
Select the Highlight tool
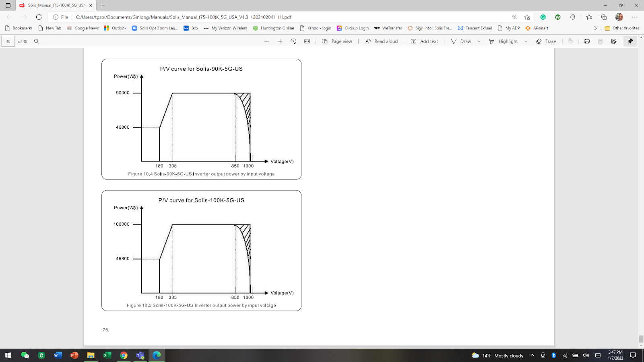[503, 41]
